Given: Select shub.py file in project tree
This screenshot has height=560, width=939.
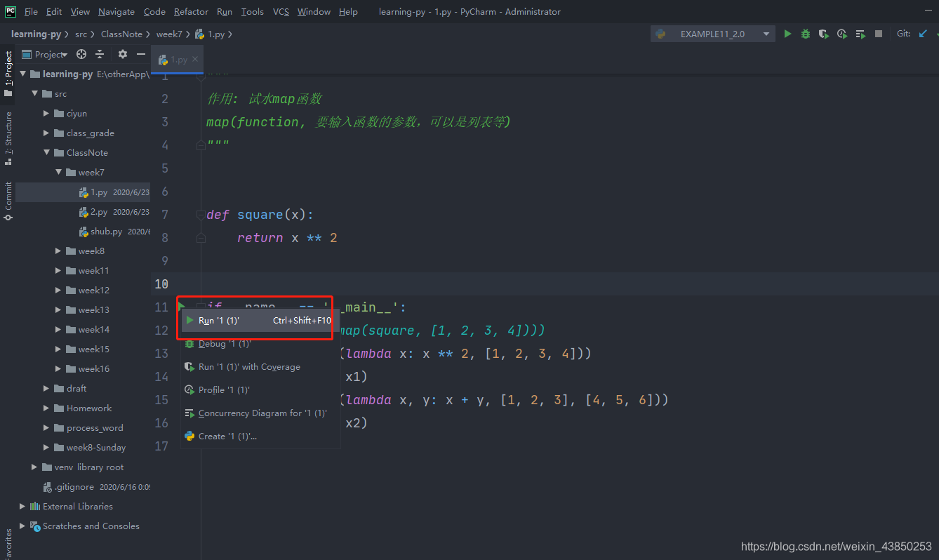Looking at the screenshot, I should click(x=83, y=231).
